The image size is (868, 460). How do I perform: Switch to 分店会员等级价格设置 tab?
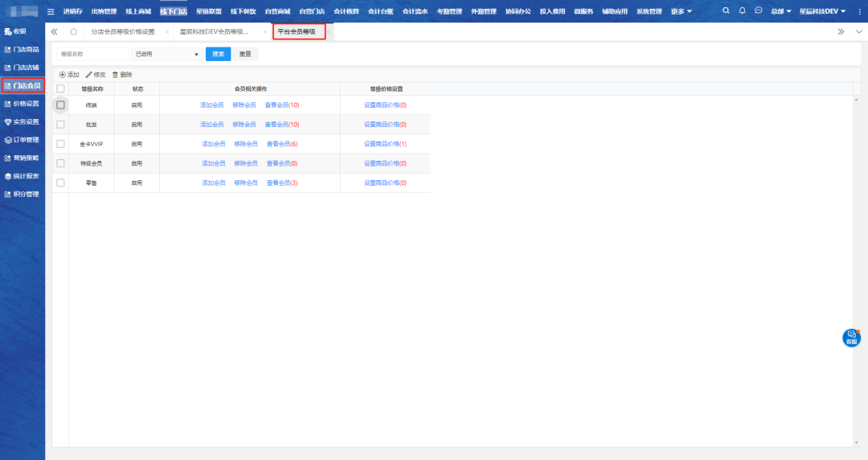point(123,31)
